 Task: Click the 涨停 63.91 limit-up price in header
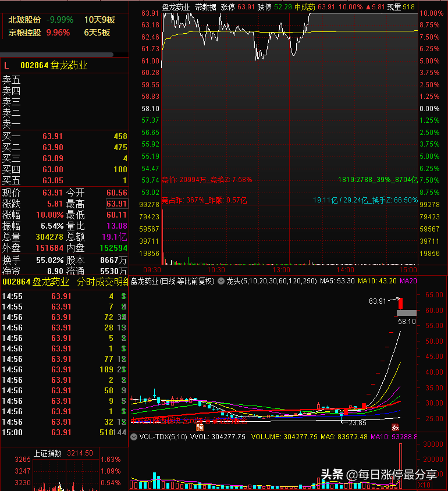(237, 7)
